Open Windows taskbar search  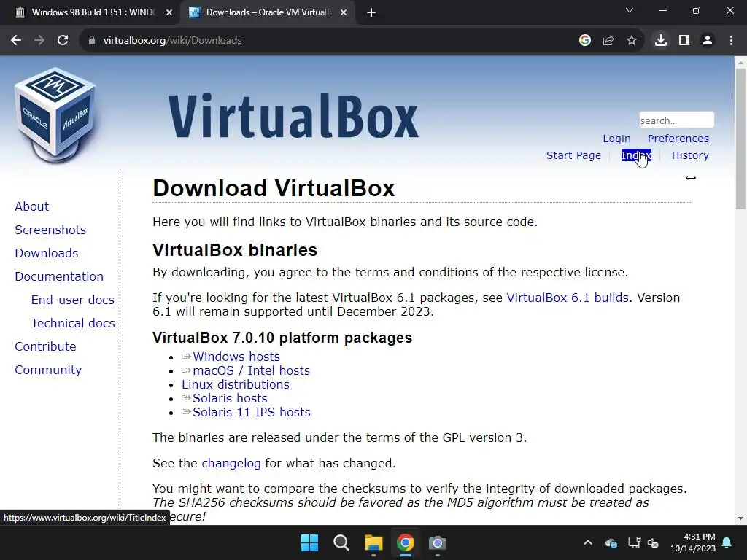pyautogui.click(x=341, y=542)
